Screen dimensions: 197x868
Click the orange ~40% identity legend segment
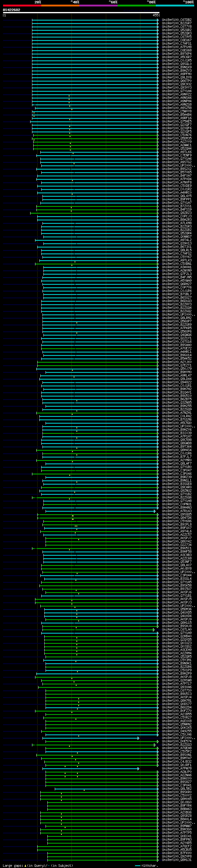click(x=60, y=6)
